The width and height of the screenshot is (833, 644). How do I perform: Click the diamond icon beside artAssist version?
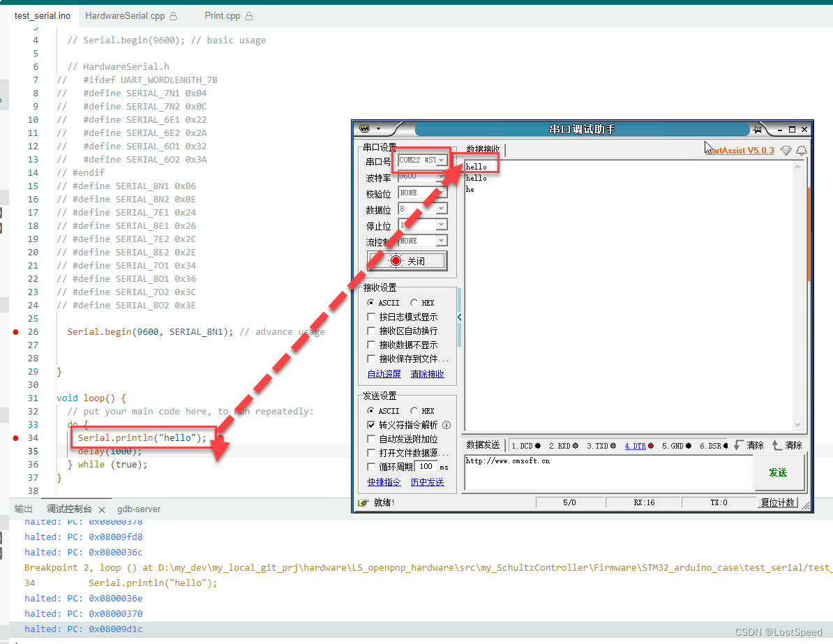click(x=786, y=151)
